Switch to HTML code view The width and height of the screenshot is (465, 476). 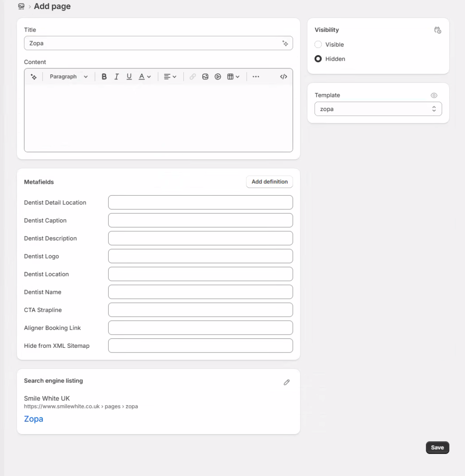pyautogui.click(x=283, y=77)
